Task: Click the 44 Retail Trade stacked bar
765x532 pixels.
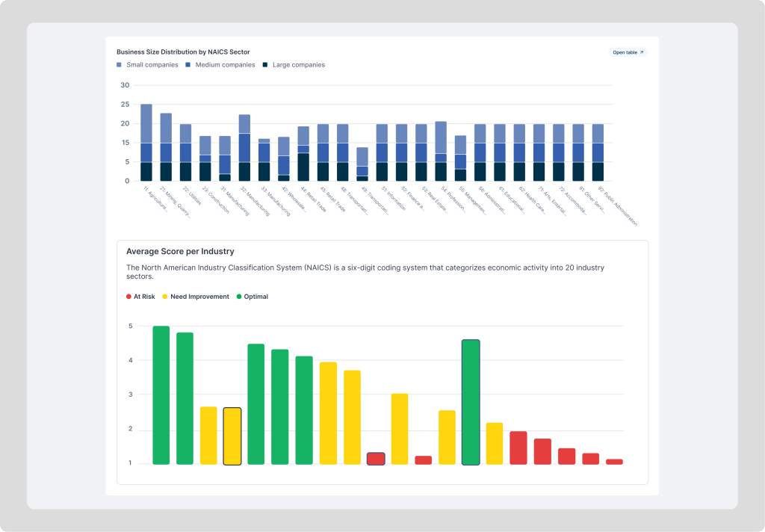Action: [x=303, y=153]
